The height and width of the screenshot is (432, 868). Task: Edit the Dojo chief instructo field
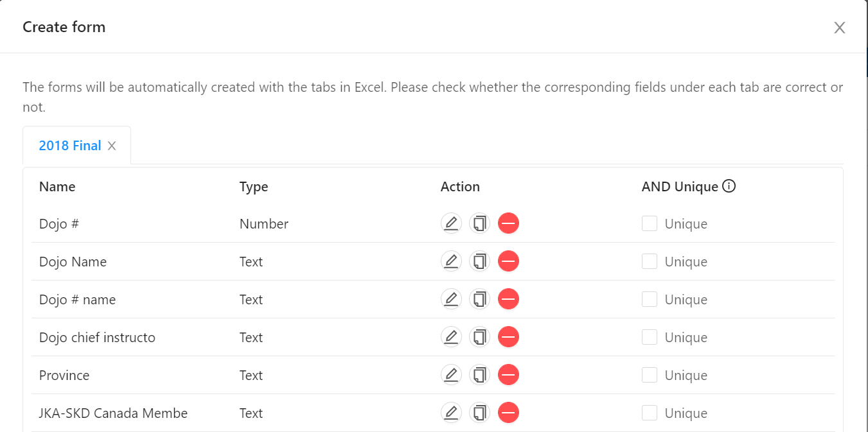coord(451,337)
